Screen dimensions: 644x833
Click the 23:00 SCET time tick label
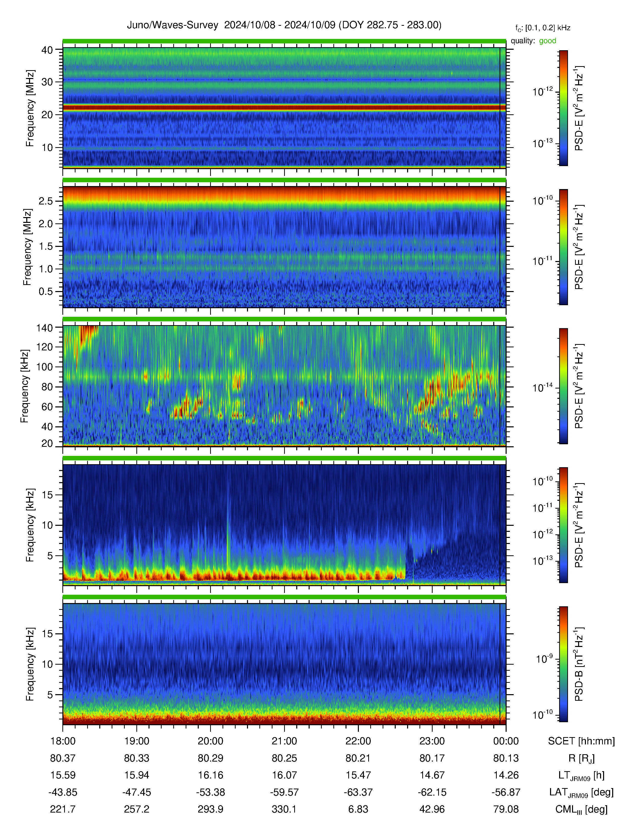(432, 741)
